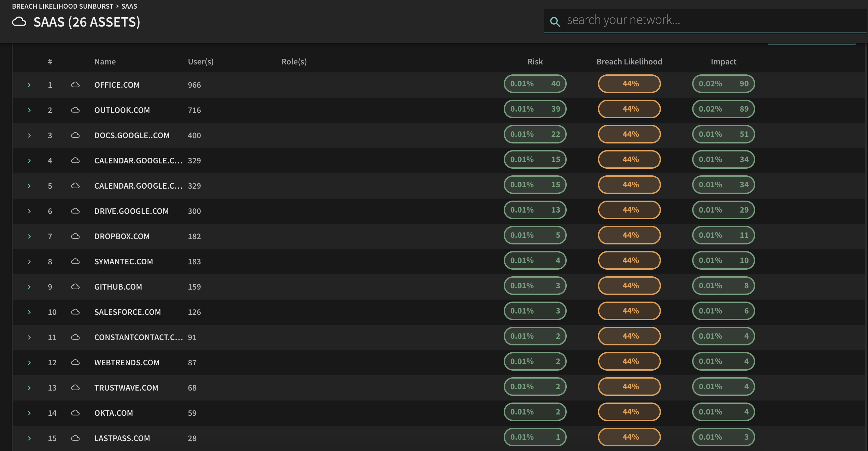Screen dimensions: 868x451
Task: Open Breach Likelihood Sunburst breadcrumb
Action: pyautogui.click(x=63, y=6)
